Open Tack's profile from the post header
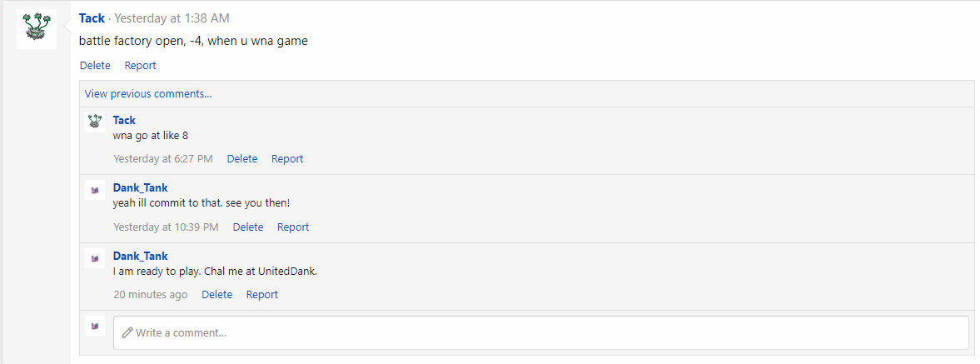980x364 pixels. coord(92,18)
